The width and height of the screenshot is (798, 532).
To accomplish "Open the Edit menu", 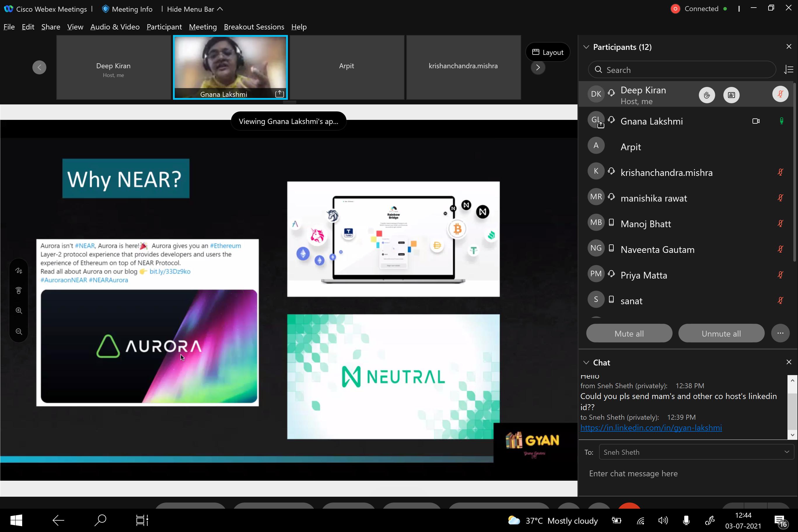I will point(28,27).
